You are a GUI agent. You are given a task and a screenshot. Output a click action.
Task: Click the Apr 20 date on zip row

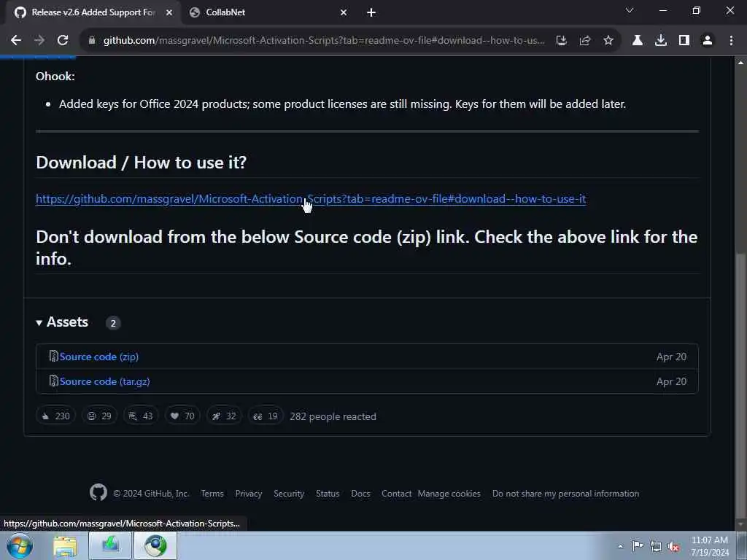[x=671, y=357]
